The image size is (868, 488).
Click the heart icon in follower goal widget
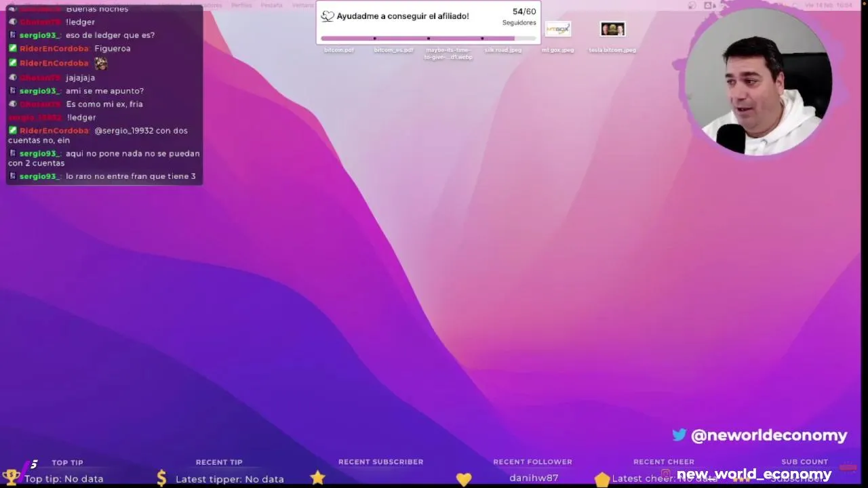[328, 16]
